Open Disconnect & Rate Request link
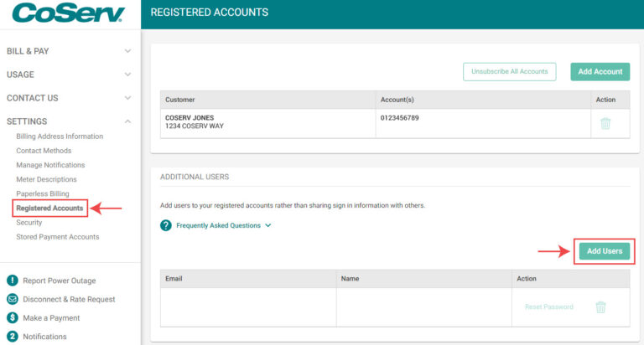 point(69,300)
